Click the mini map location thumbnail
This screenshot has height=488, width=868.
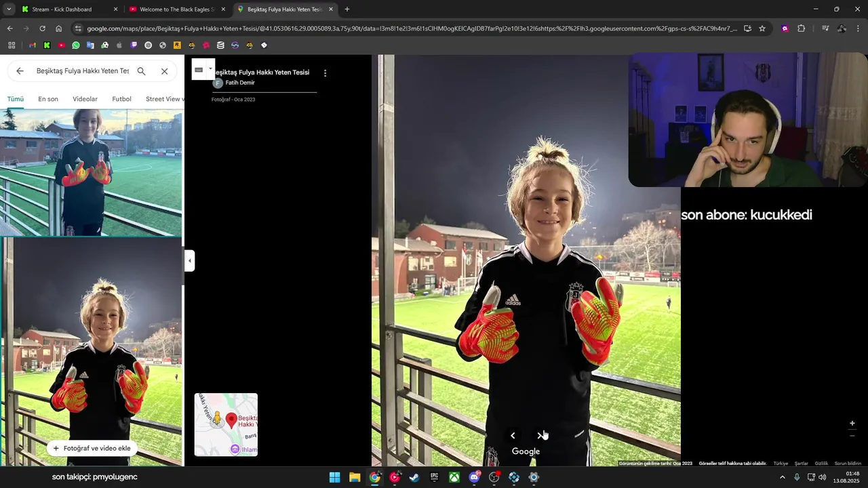click(226, 424)
